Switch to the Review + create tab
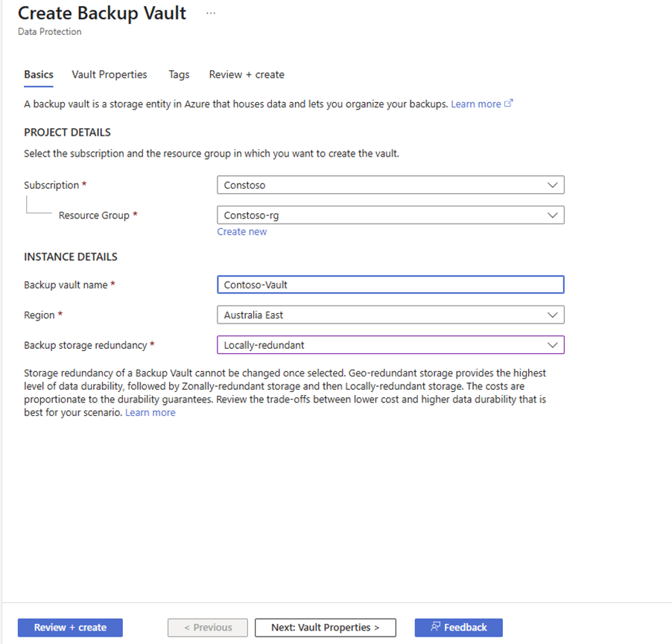Viewport: 672px width, 644px height. coord(246,75)
